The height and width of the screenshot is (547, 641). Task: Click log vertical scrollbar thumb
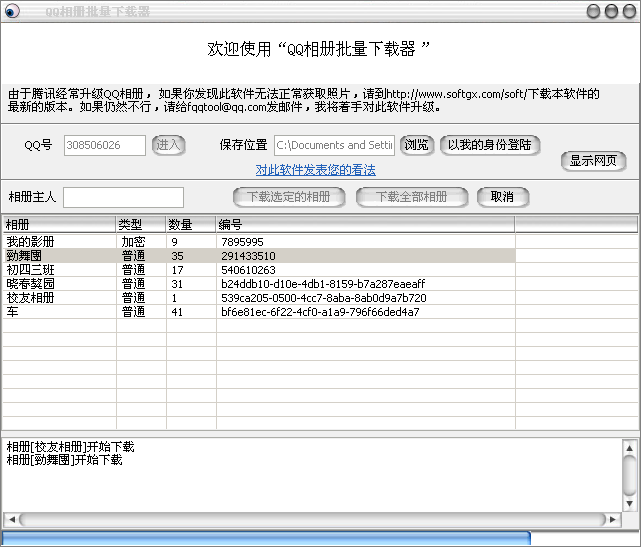[x=630, y=475]
